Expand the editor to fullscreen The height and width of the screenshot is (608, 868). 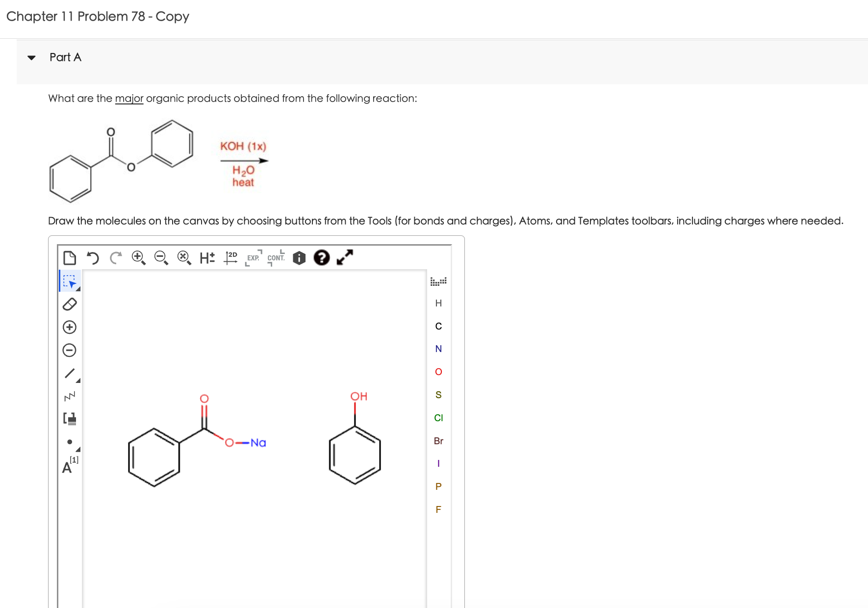(344, 257)
